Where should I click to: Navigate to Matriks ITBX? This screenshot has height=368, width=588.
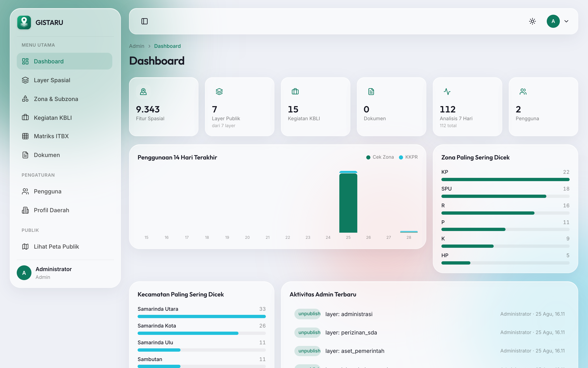(64, 136)
